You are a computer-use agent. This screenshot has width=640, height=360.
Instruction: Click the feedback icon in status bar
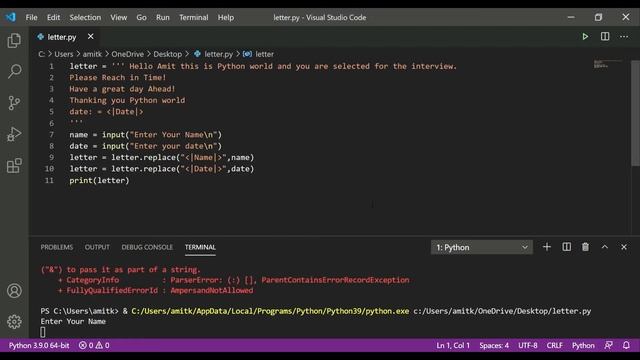608,345
